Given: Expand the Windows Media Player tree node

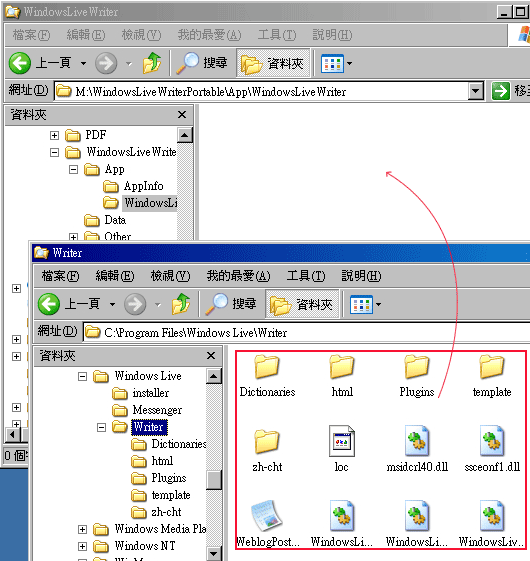Looking at the screenshot, I should click(82, 529).
